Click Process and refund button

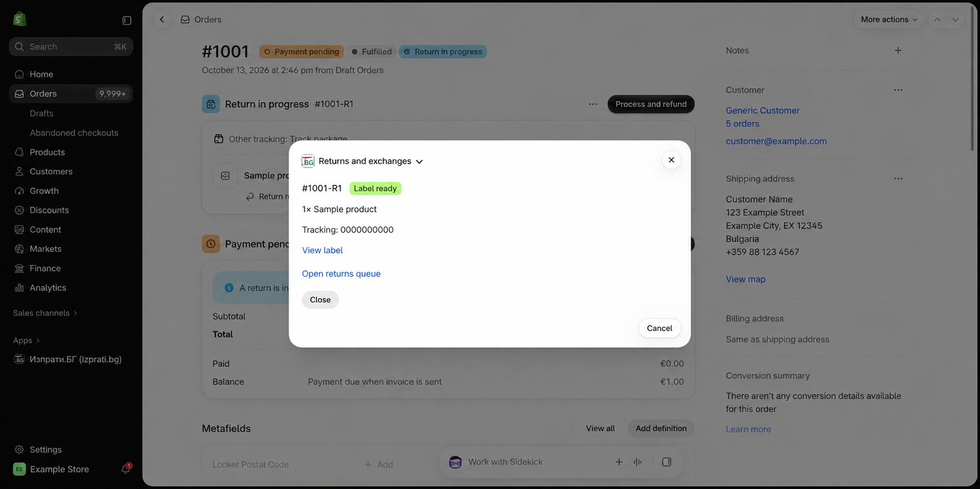tap(651, 104)
